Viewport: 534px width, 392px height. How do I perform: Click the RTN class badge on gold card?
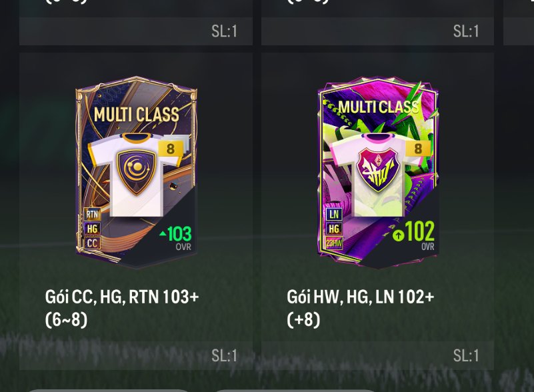tap(92, 214)
